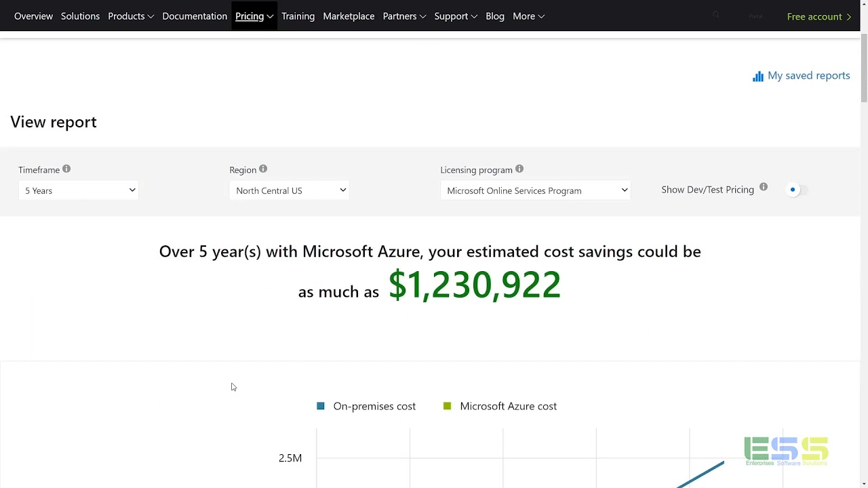
Task: Expand the Products menu
Action: click(131, 16)
